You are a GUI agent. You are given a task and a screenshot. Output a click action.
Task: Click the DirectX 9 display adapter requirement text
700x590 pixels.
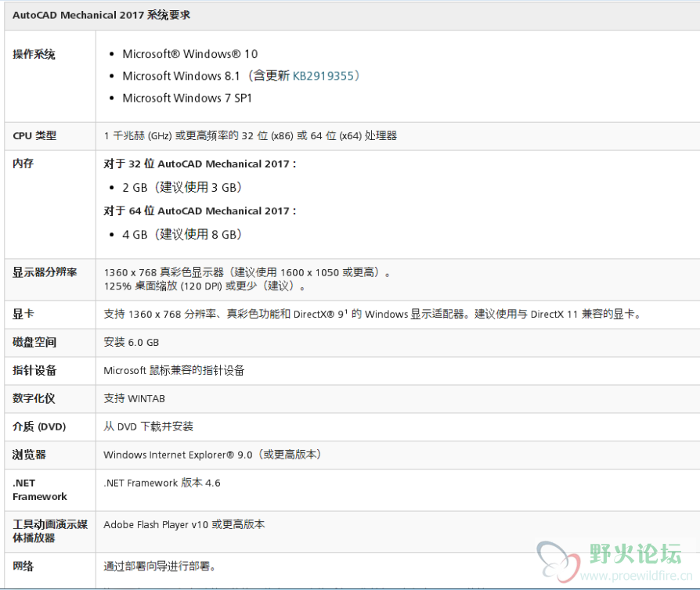point(373,315)
